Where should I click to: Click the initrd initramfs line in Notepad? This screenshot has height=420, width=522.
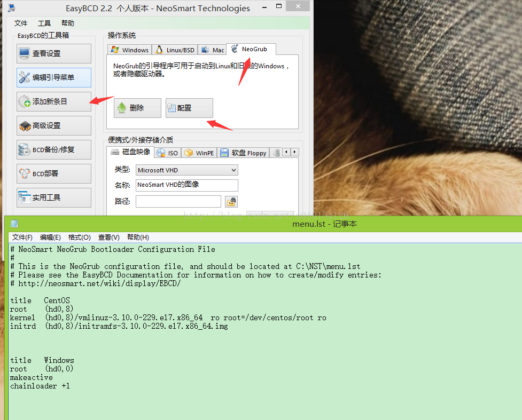[x=119, y=326]
